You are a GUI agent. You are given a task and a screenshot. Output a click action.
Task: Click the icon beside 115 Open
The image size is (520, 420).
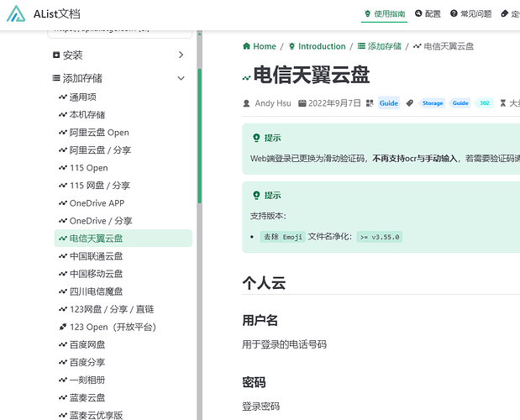pyautogui.click(x=63, y=168)
